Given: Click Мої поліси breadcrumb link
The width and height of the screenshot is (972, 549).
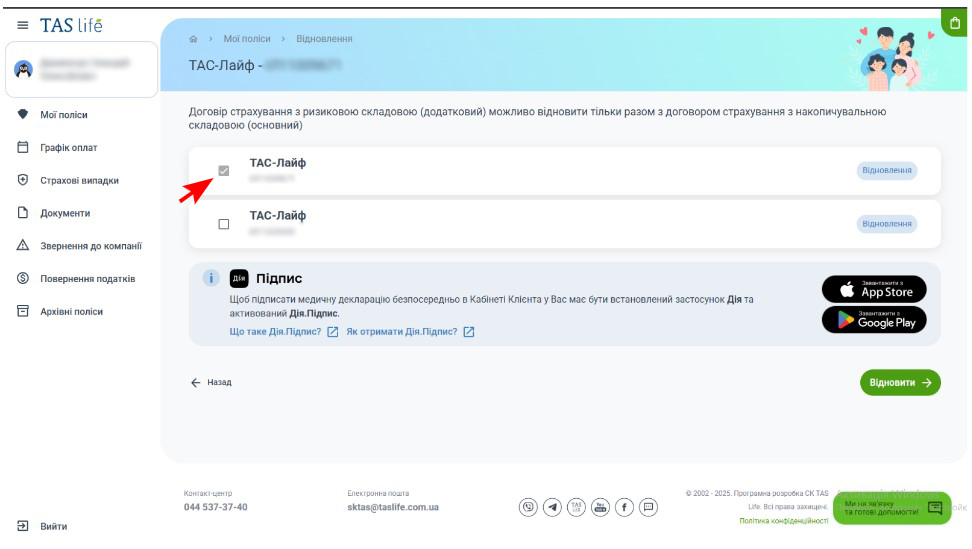Looking at the screenshot, I should coord(247,38).
